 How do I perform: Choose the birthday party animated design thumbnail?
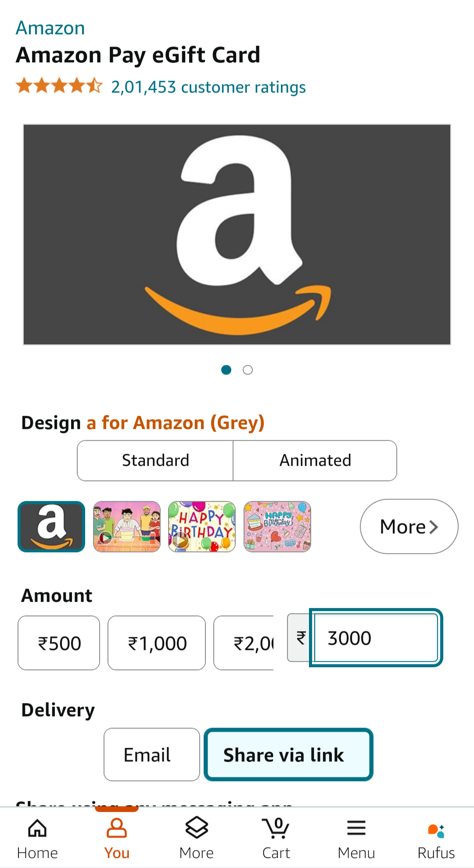[x=127, y=526]
